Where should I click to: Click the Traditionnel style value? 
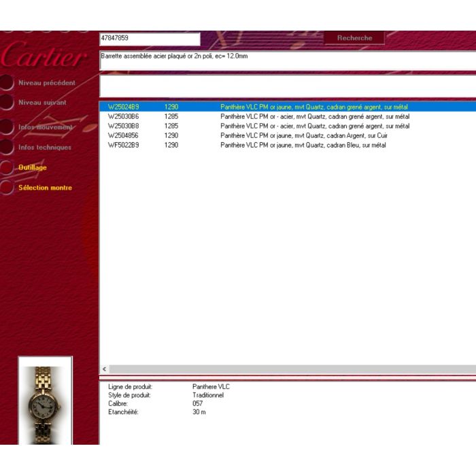[x=208, y=395]
